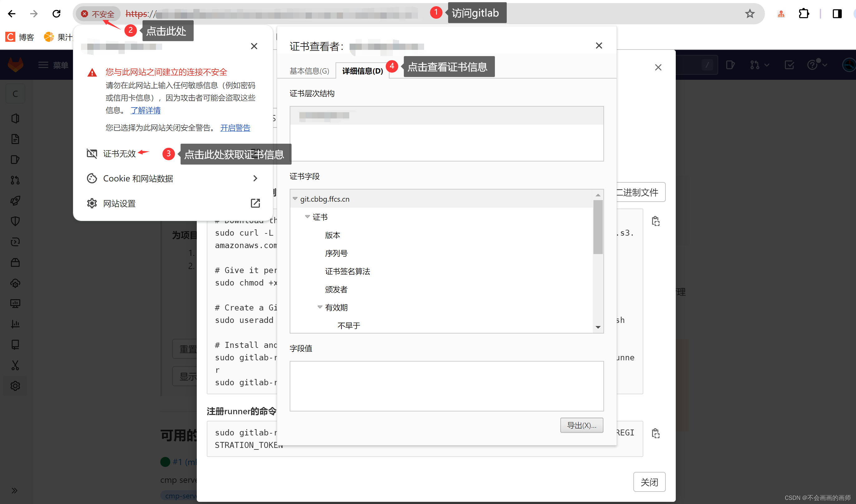Click the external link icon beside 网站设置
Image resolution: width=856 pixels, height=504 pixels.
tap(255, 203)
